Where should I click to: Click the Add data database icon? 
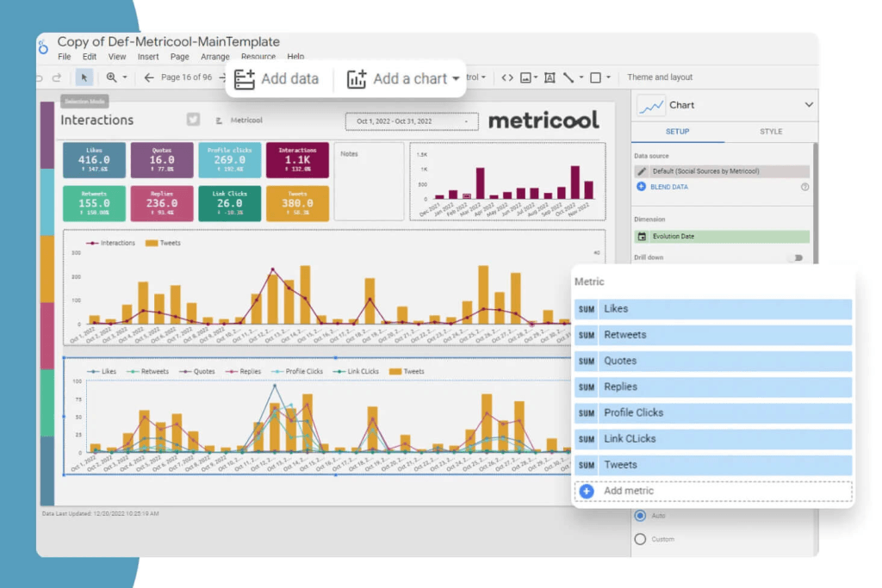[244, 78]
